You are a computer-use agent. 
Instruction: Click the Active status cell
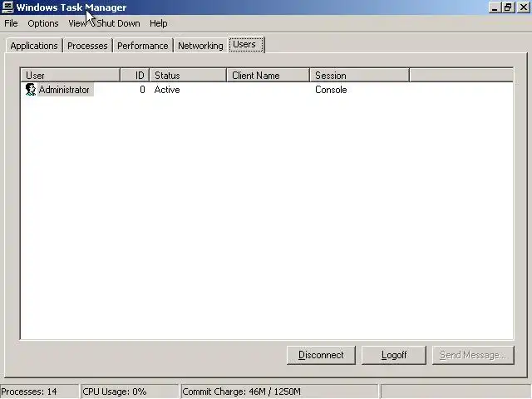tap(167, 90)
